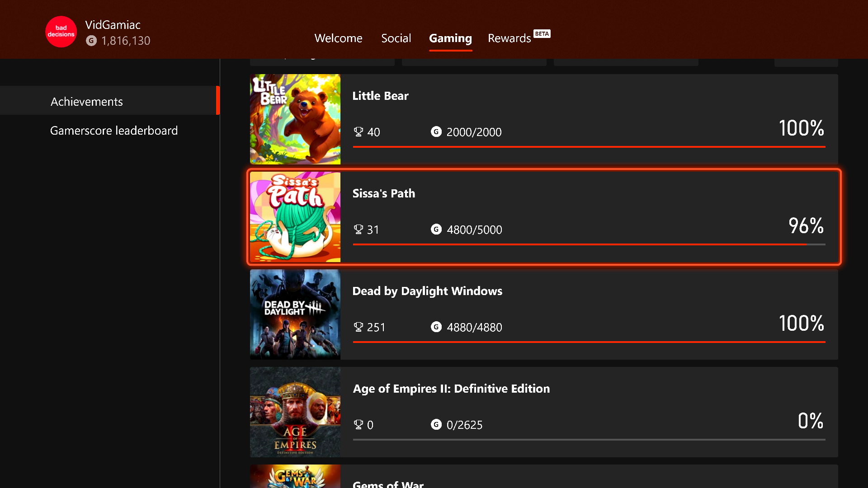Viewport: 868px width, 488px height.
Task: Click the trophy icon in Dead by Daylight row
Action: click(x=359, y=327)
